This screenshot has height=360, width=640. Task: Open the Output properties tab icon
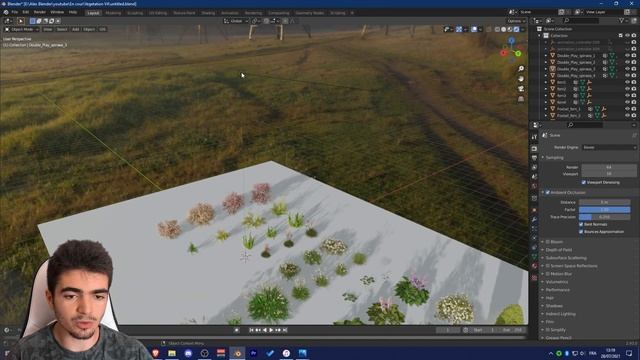[534, 158]
